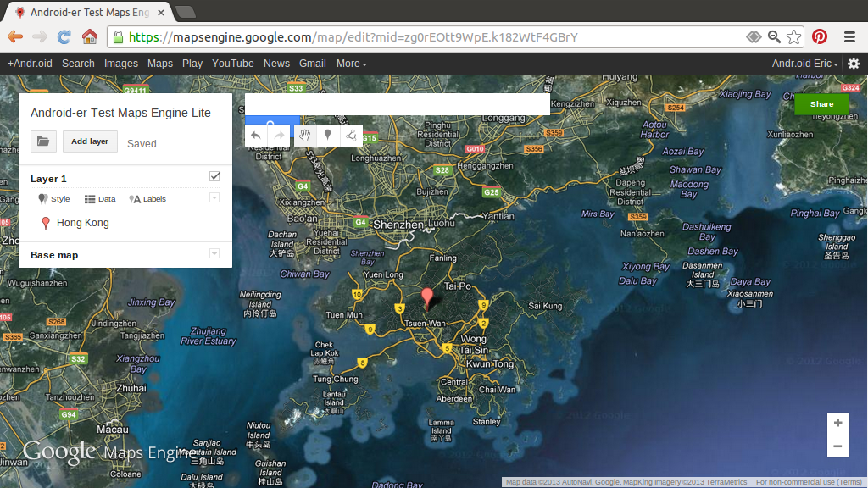Select the add marker tool
The image size is (868, 488).
[x=327, y=135]
